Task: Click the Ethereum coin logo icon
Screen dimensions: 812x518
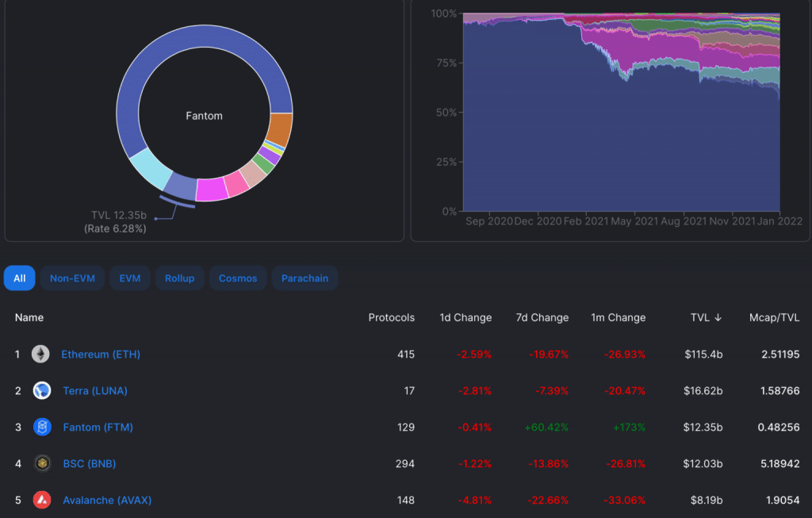Action: (40, 355)
